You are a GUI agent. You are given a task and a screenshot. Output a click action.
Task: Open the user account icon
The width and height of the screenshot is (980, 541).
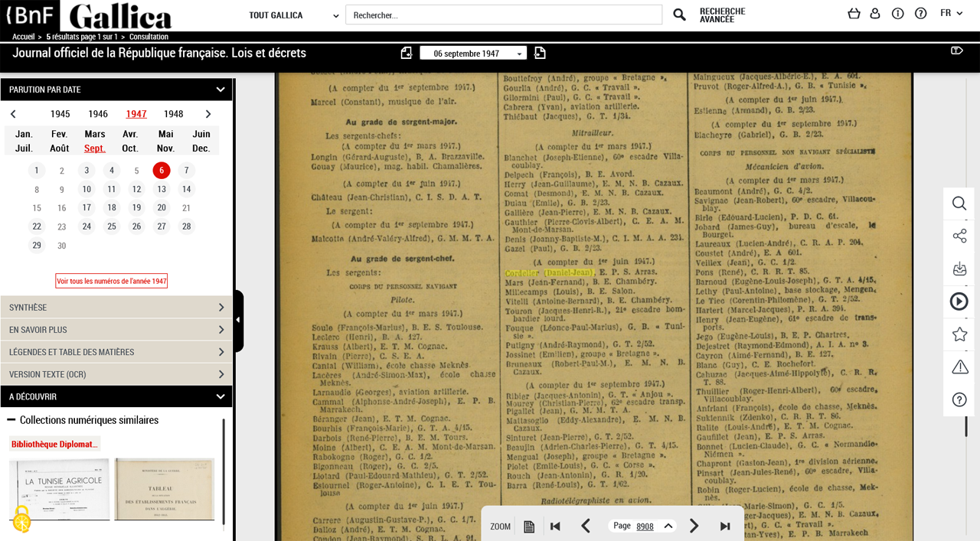[875, 14]
